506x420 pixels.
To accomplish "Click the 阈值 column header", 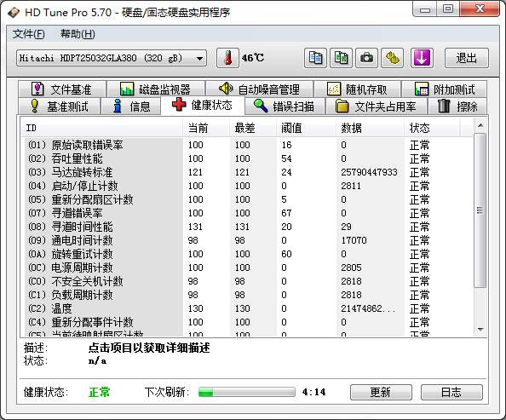I will pos(306,128).
